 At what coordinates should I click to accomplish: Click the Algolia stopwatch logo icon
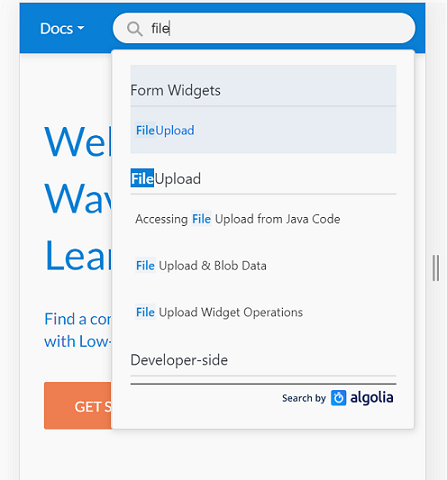(x=338, y=398)
